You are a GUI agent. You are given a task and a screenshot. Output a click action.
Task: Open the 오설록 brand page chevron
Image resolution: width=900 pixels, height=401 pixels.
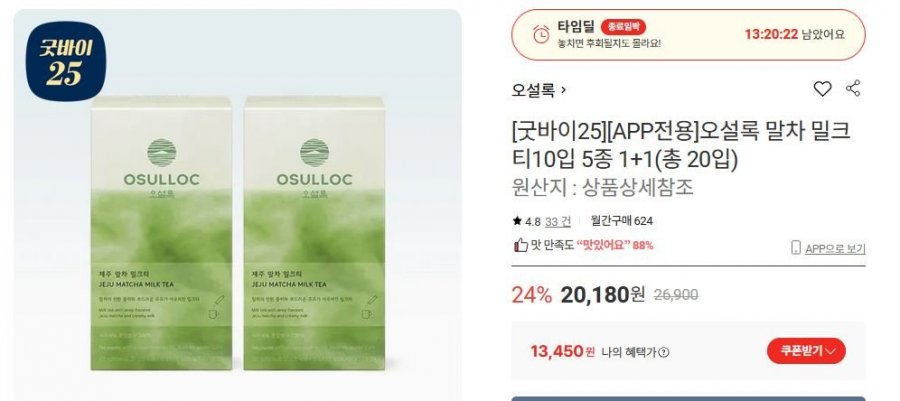point(563,90)
